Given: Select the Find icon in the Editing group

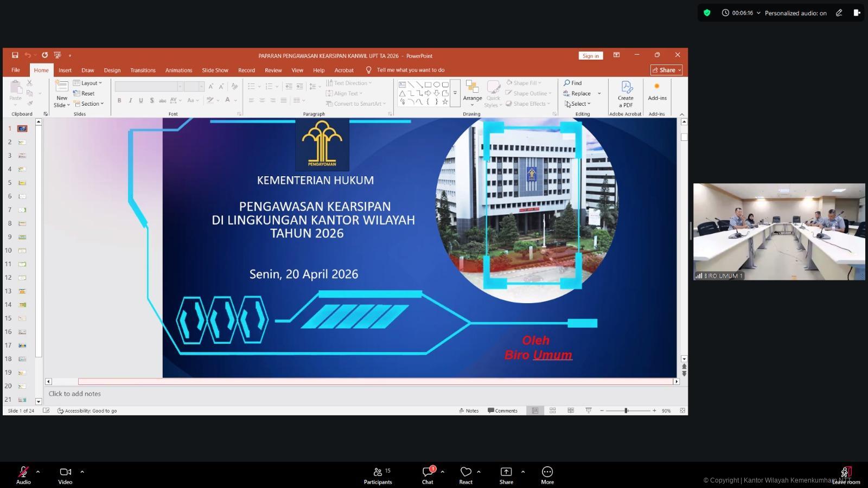Looking at the screenshot, I should coord(573,82).
